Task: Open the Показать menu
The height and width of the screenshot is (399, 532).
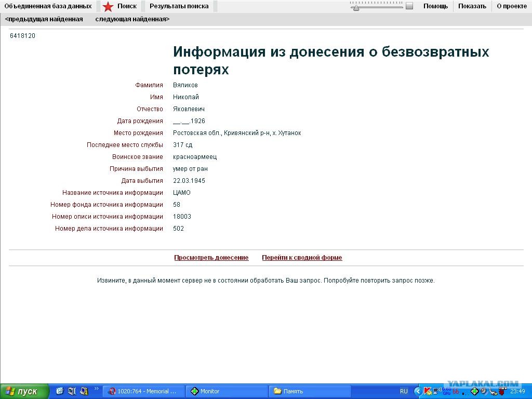Action: click(x=472, y=6)
